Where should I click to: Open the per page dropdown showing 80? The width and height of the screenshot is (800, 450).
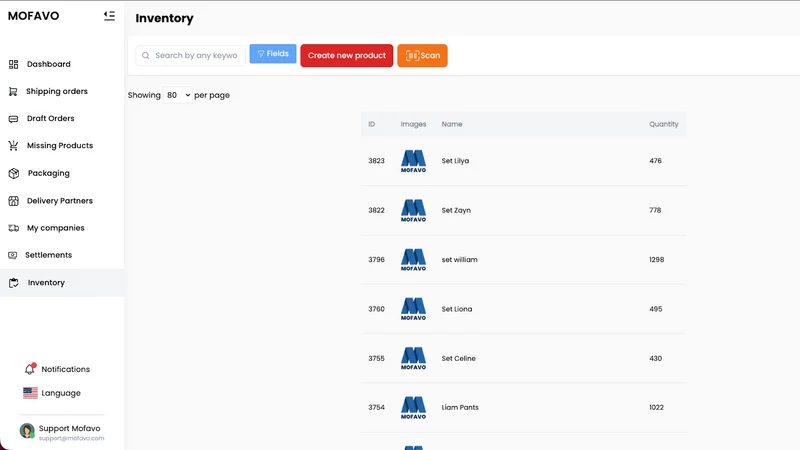pos(177,95)
